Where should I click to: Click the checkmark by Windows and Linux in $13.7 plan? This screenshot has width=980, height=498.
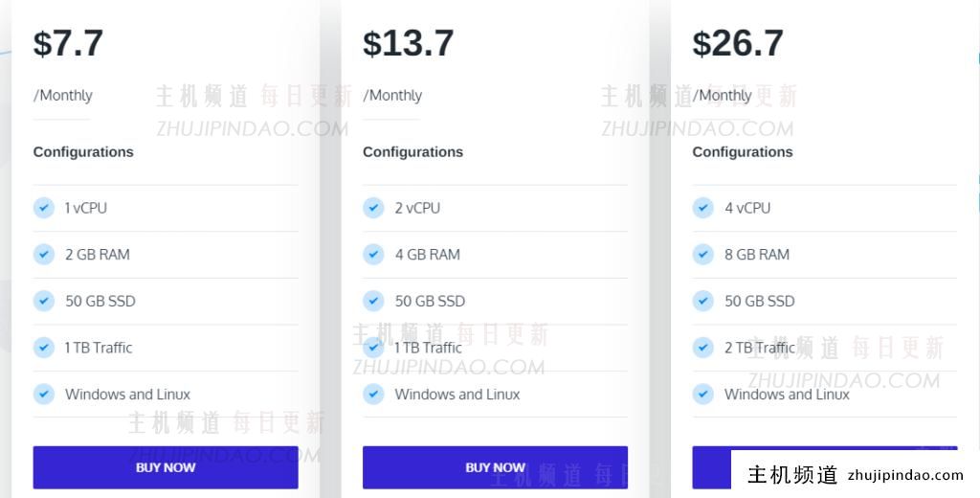point(373,395)
